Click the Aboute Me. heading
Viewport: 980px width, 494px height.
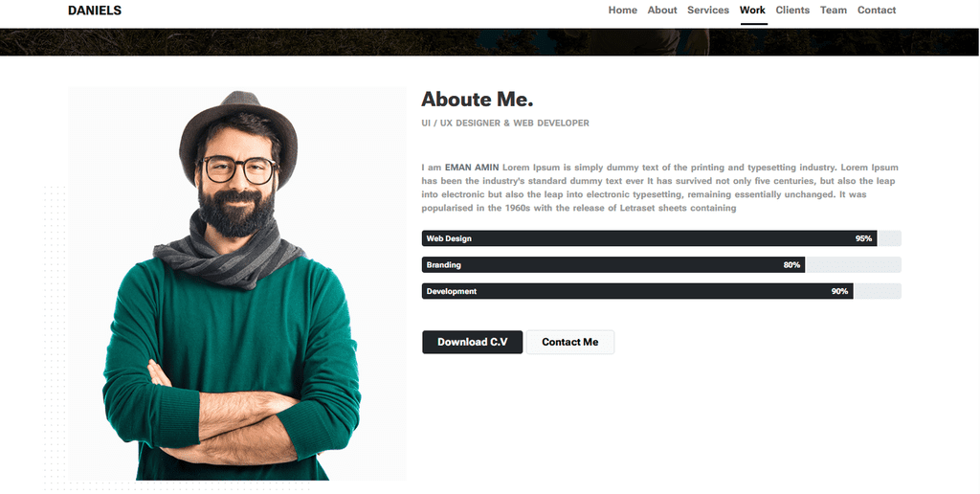point(477,100)
